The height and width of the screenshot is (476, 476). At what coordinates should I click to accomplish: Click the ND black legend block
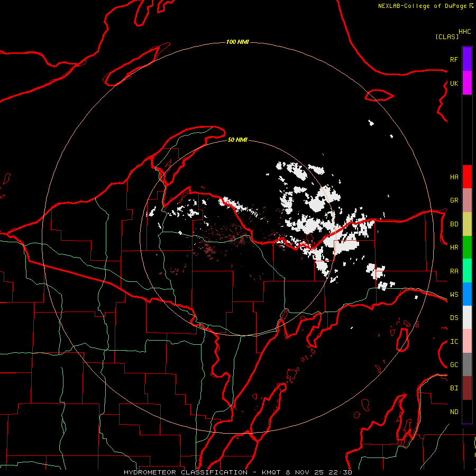467,411
